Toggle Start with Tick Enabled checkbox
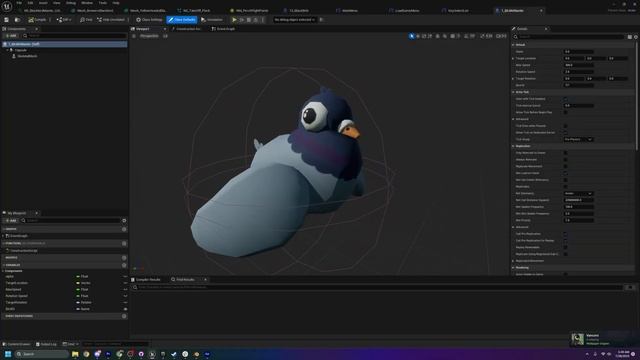This screenshot has height=360, width=640. point(565,99)
